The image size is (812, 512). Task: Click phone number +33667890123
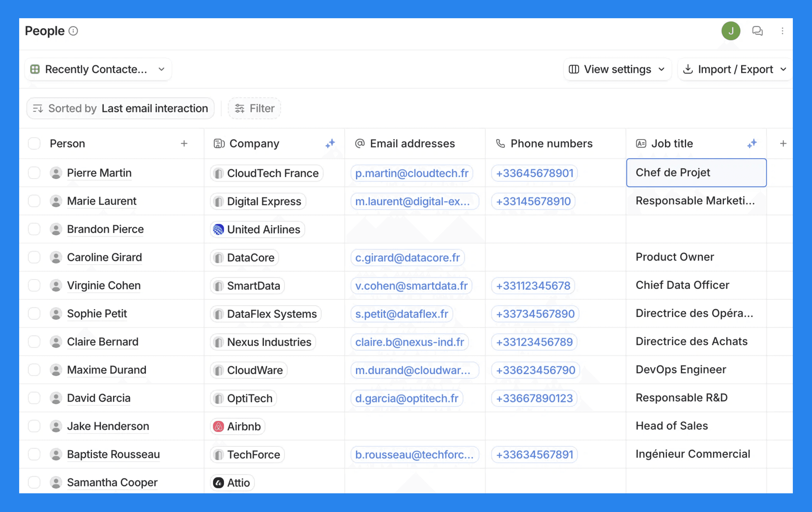pos(534,399)
